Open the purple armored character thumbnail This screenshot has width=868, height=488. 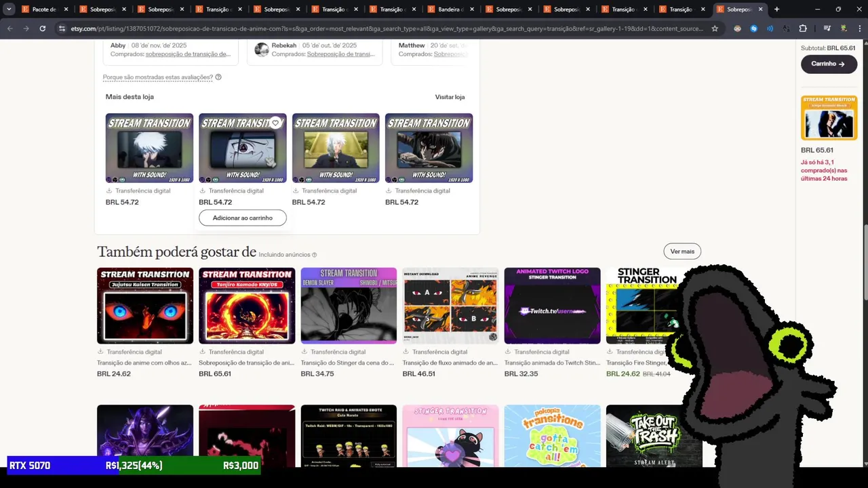(145, 436)
